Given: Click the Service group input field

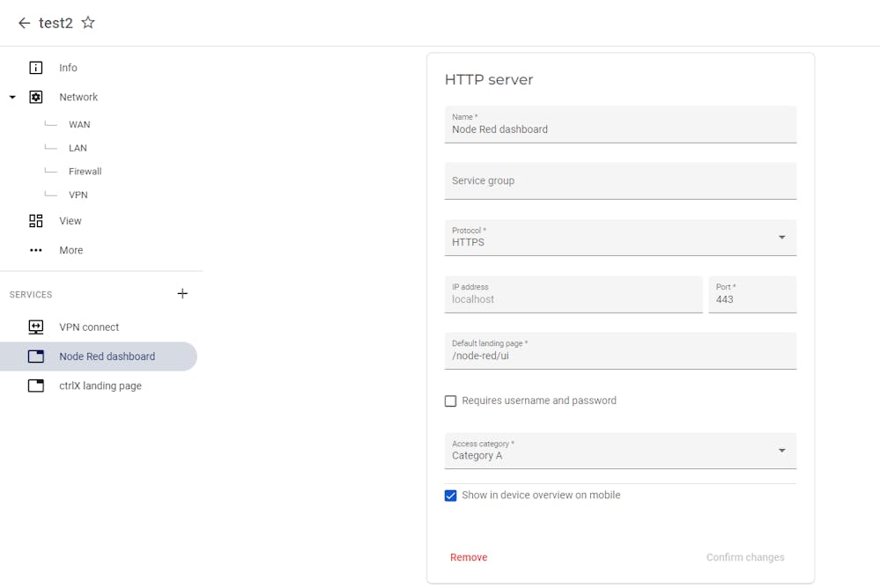Looking at the screenshot, I should 620,180.
